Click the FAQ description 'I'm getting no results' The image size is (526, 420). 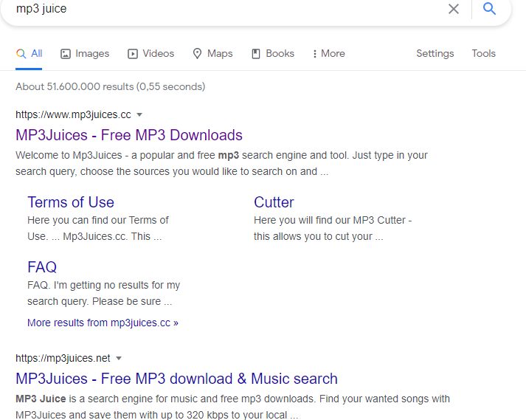coord(104,293)
